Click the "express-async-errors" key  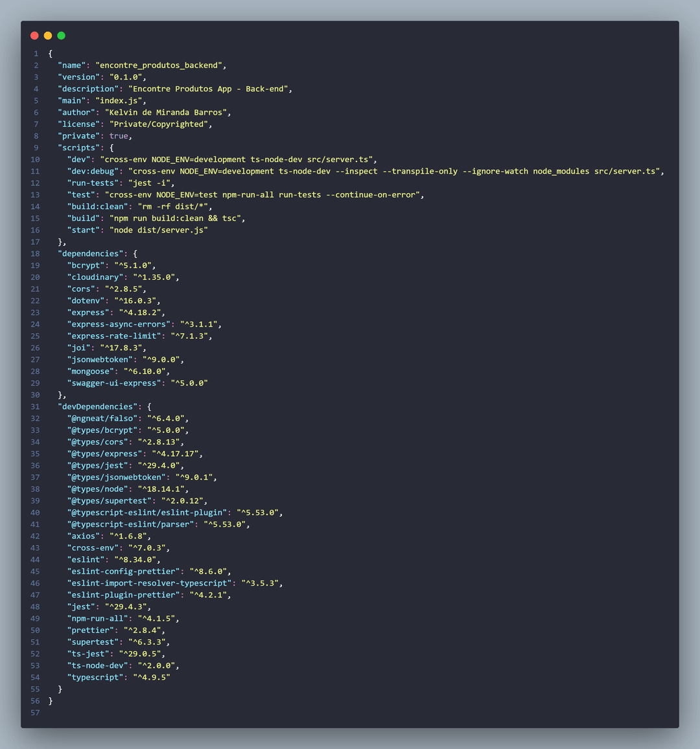(x=119, y=325)
